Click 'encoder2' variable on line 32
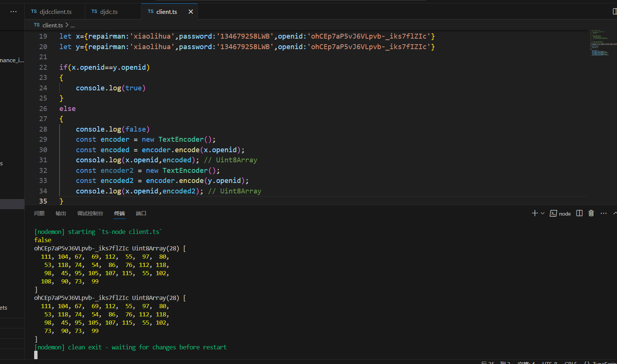This screenshot has height=364, width=617. pos(117,171)
